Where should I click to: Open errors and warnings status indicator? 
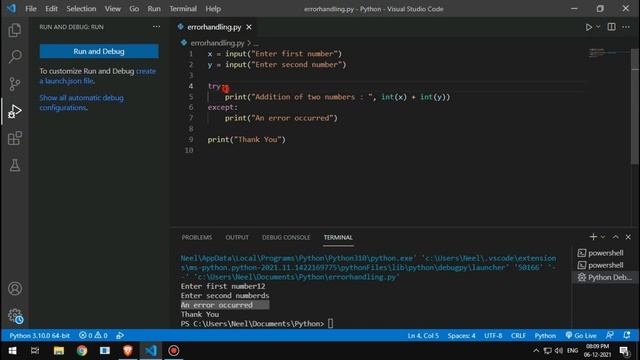coord(93,336)
